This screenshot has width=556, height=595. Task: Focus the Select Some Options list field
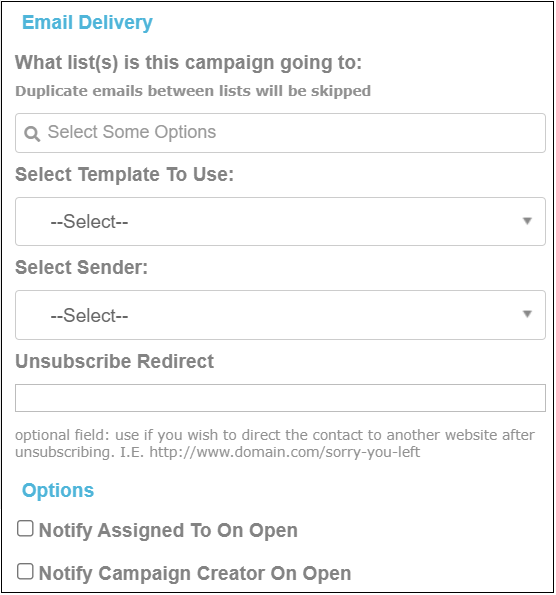pos(280,133)
